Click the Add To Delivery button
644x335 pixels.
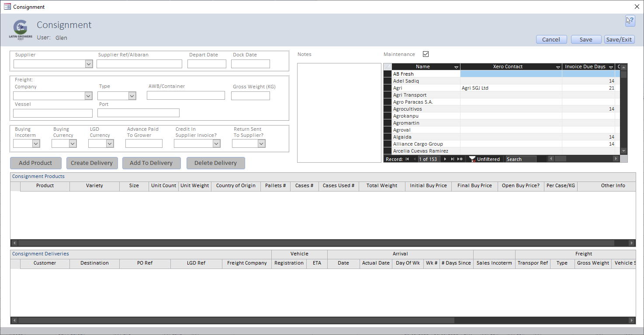(151, 163)
